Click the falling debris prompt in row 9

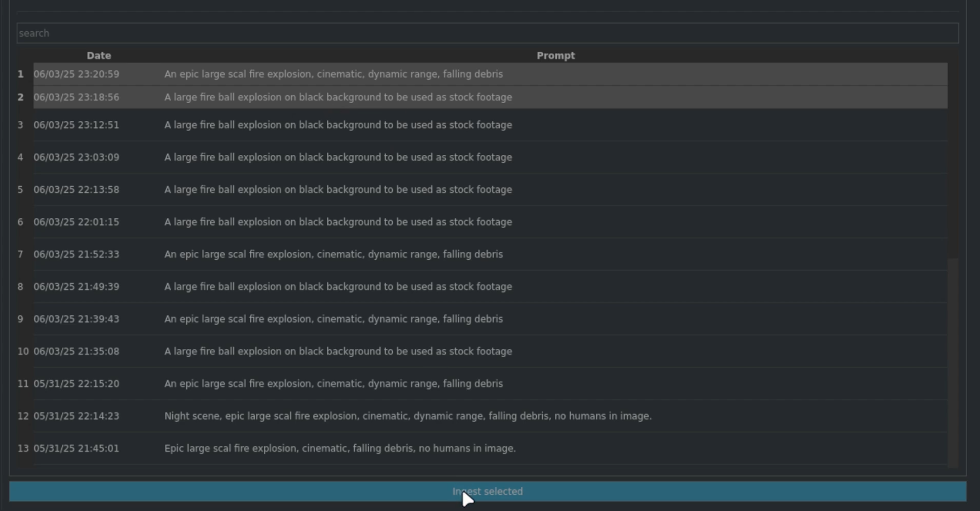coord(335,319)
